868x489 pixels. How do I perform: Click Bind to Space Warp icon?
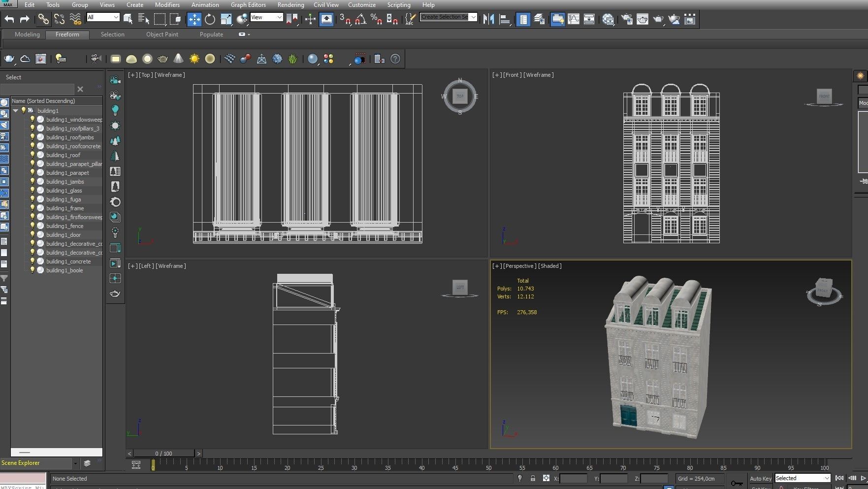coord(75,19)
